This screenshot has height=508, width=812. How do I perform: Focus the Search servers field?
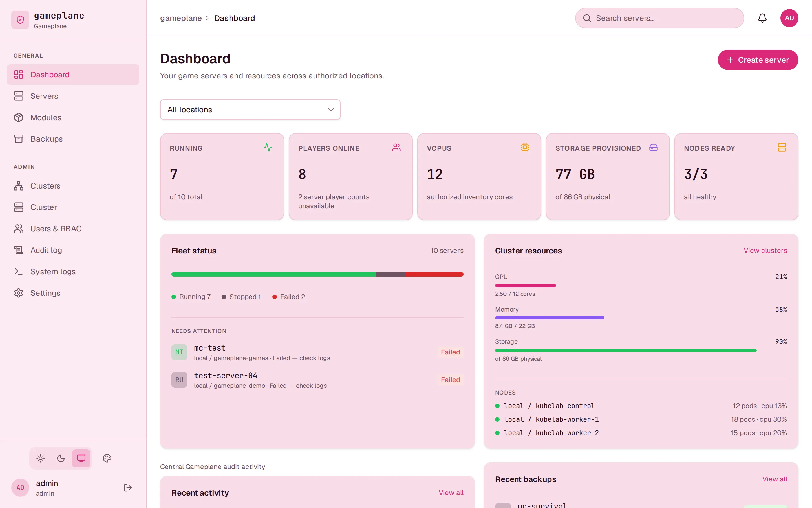coord(659,18)
